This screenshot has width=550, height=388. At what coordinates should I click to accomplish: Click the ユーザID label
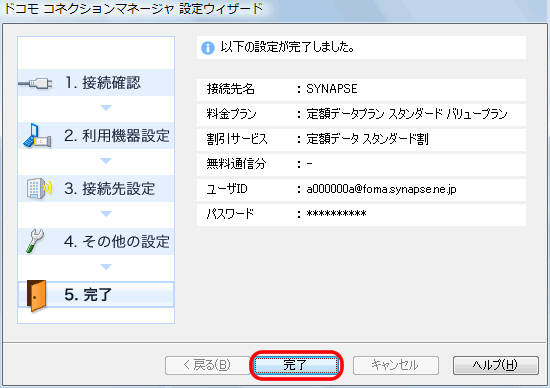tap(227, 189)
